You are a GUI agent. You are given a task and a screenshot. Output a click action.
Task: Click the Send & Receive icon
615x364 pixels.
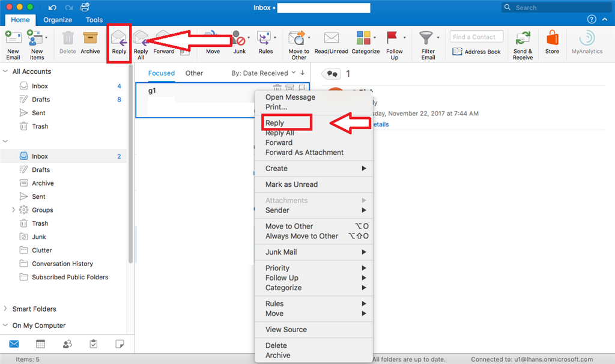coord(523,38)
